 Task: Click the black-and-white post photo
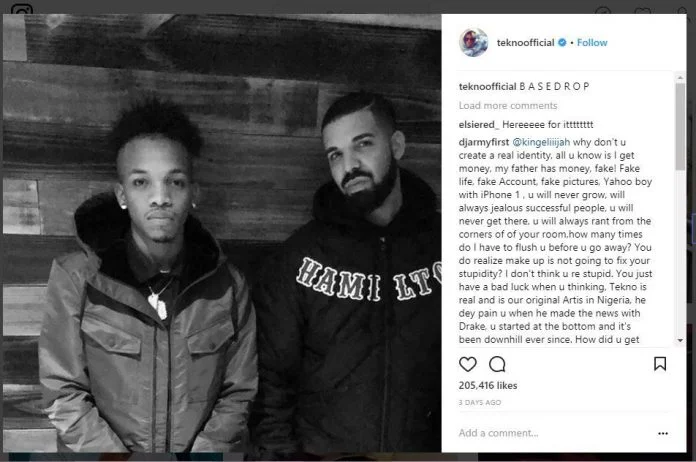point(222,233)
